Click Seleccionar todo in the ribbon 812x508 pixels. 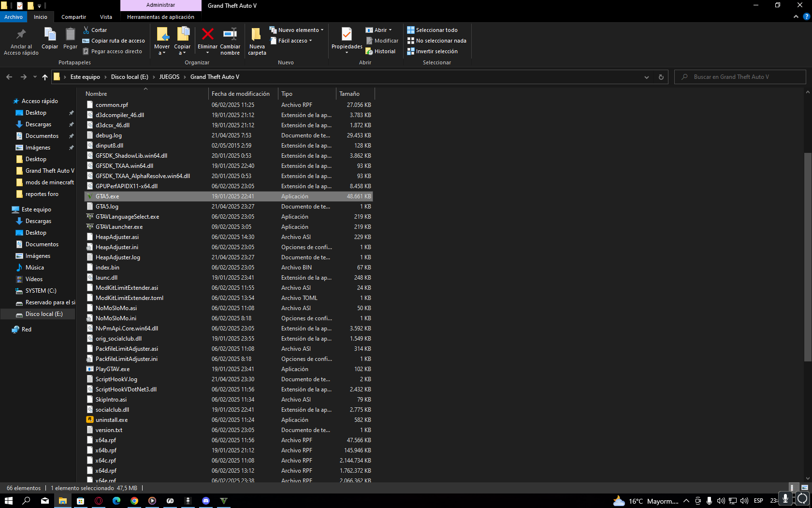point(433,30)
